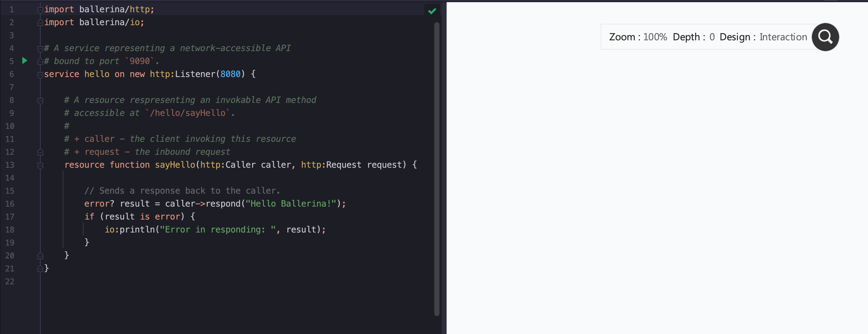Collapse the comment block fold marker at line 4
Screen dimensions: 868x334
pyautogui.click(x=40, y=49)
